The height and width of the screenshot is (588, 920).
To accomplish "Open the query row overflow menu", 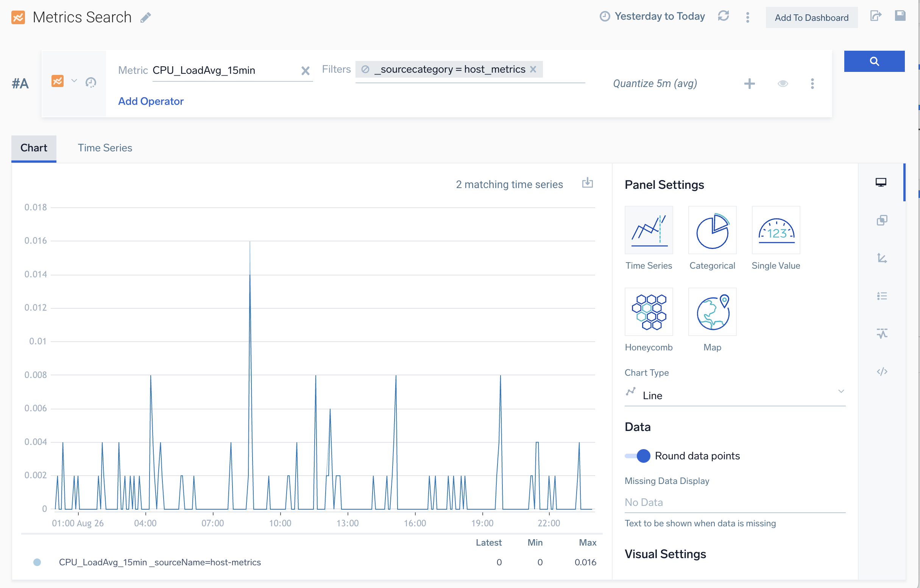I will (812, 84).
